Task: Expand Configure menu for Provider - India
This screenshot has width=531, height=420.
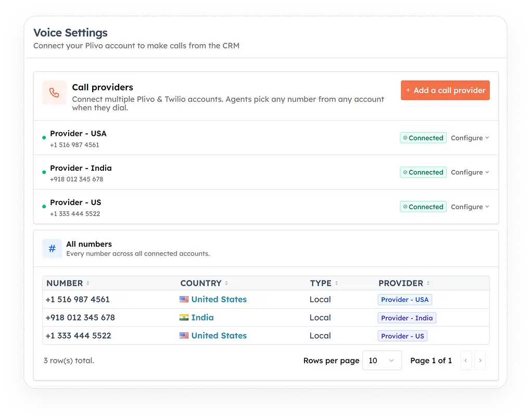Action: pos(470,172)
